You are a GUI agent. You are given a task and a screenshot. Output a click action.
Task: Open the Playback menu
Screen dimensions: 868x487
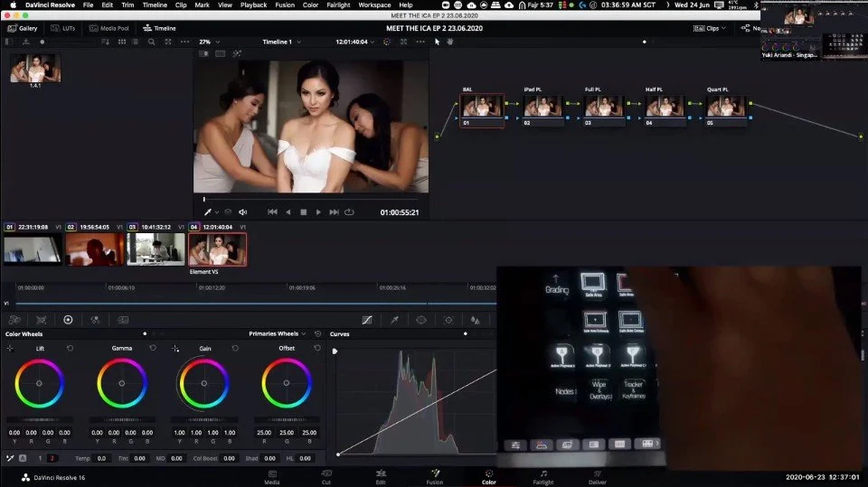pyautogui.click(x=253, y=5)
